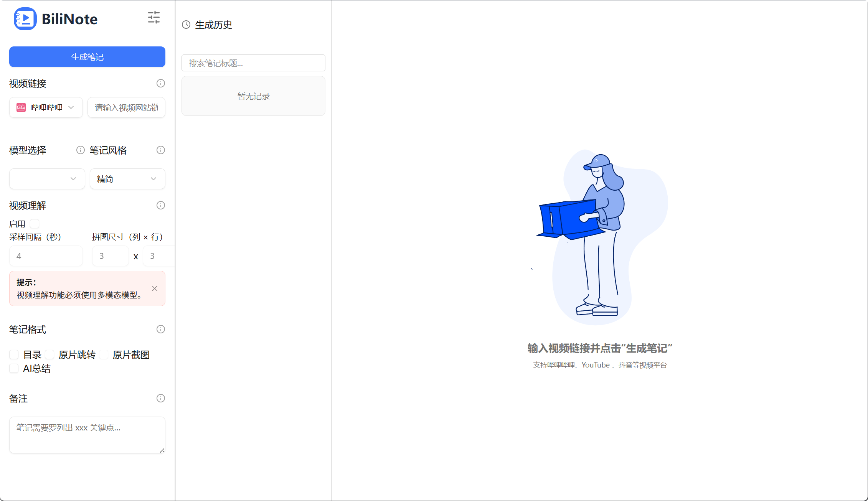Click the BiliNote logo icon
The width and height of the screenshot is (868, 501).
pyautogui.click(x=25, y=18)
